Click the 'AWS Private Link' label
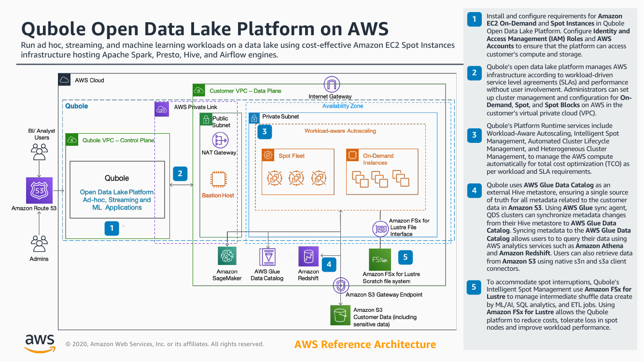 click(196, 107)
